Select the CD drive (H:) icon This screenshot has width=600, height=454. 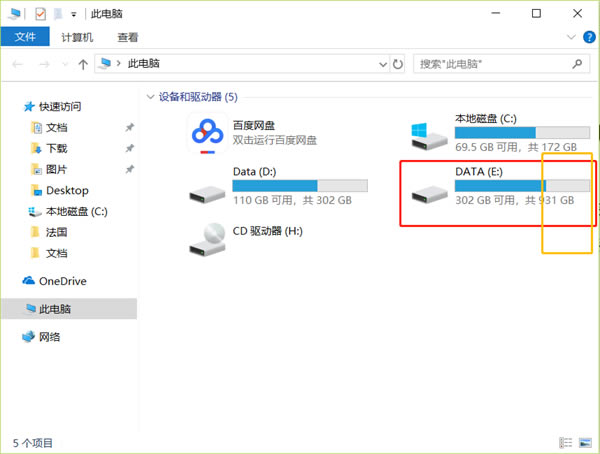click(207, 240)
